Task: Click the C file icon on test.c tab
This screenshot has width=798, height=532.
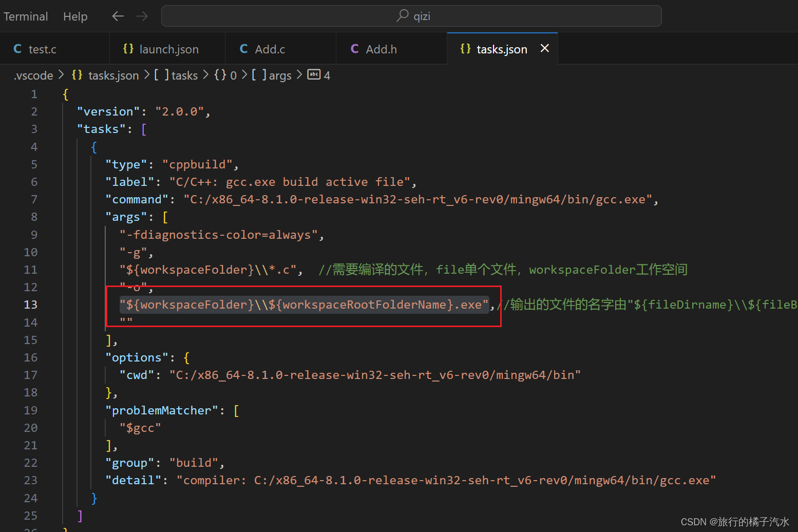Action: click(17, 49)
